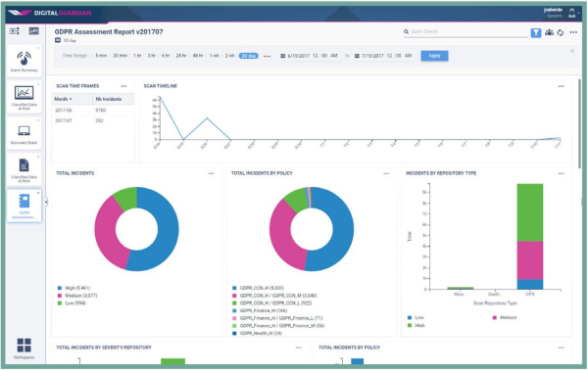Image resolution: width=588 pixels, height=370 pixels.
Task: Click the 2017-07 month row
Action: pyautogui.click(x=93, y=120)
